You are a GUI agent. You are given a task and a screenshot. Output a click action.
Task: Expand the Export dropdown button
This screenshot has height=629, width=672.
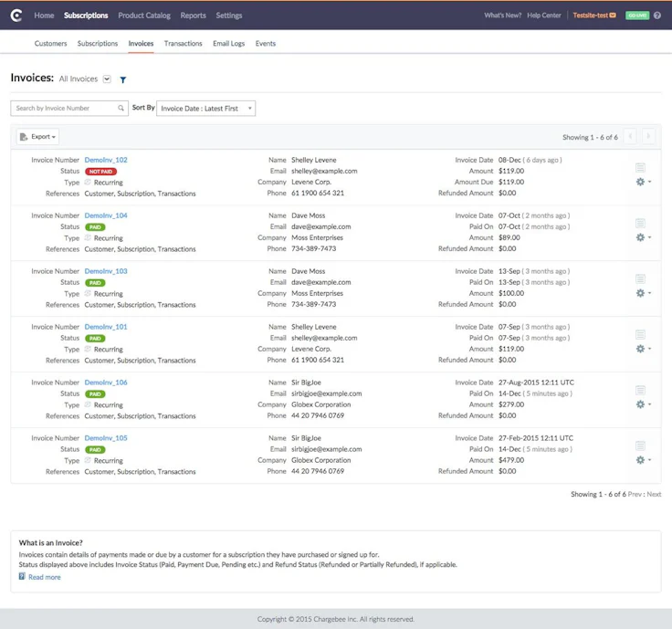tap(37, 137)
